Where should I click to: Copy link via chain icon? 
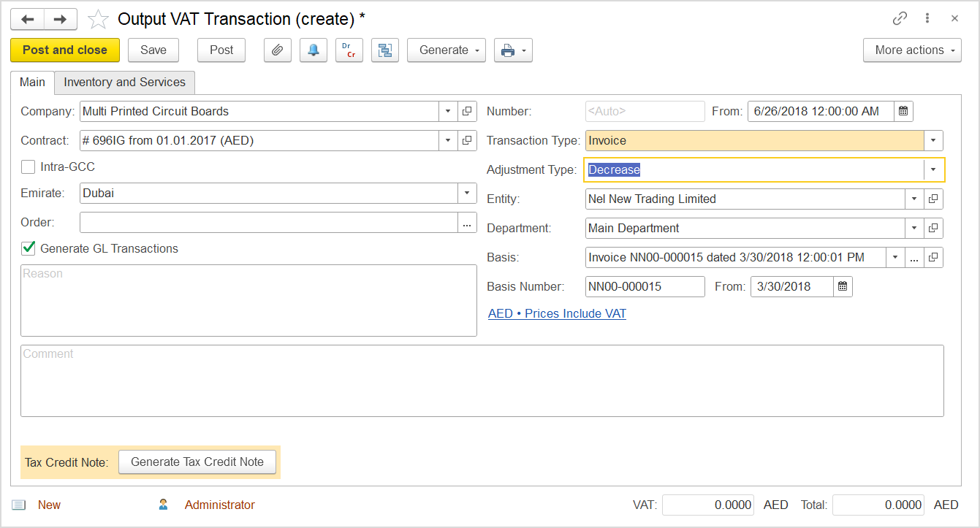point(900,19)
